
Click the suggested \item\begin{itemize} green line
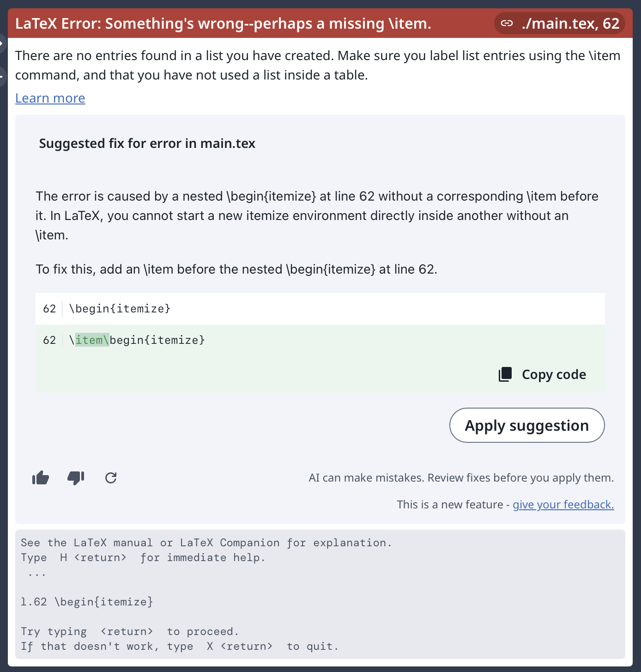pos(320,340)
